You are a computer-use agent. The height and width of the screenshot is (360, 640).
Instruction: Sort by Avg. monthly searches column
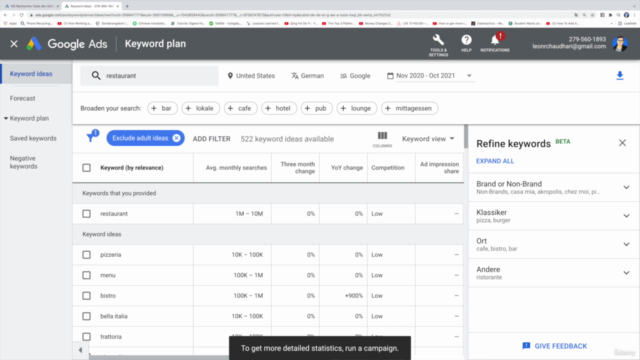236,168
